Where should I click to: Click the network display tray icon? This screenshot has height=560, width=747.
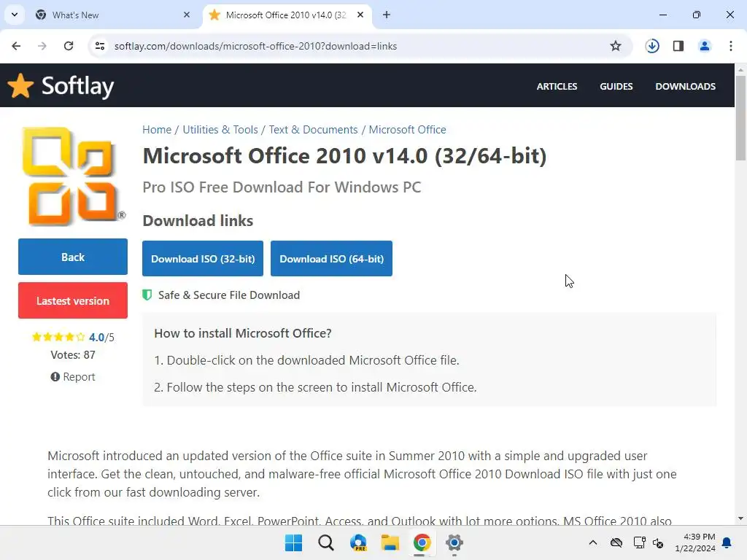[639, 542]
